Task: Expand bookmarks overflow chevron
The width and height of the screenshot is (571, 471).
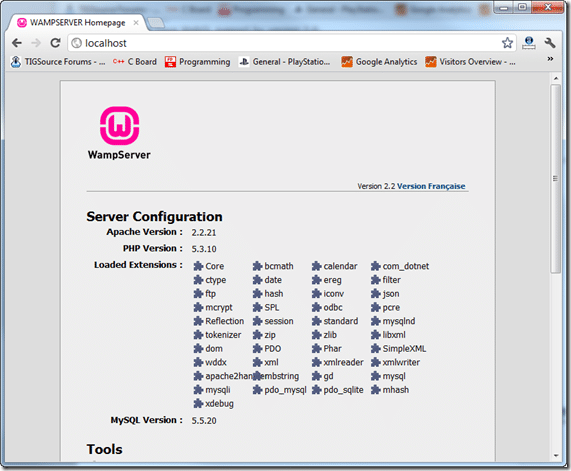Action: 550,59
